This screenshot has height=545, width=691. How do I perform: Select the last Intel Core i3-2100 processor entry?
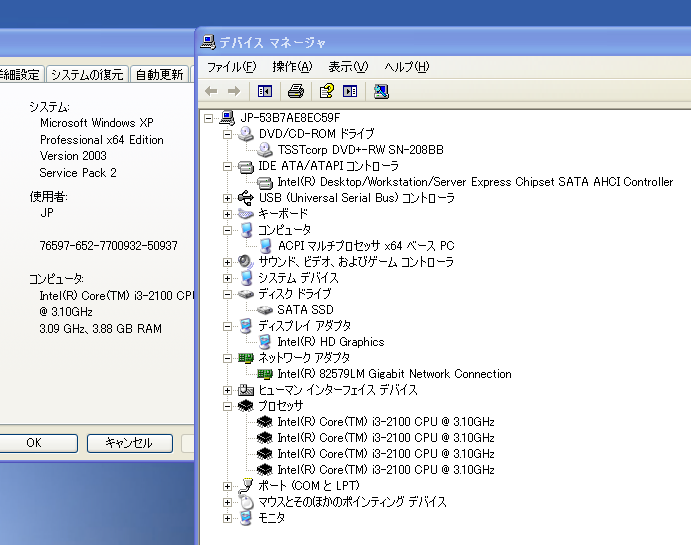386,470
